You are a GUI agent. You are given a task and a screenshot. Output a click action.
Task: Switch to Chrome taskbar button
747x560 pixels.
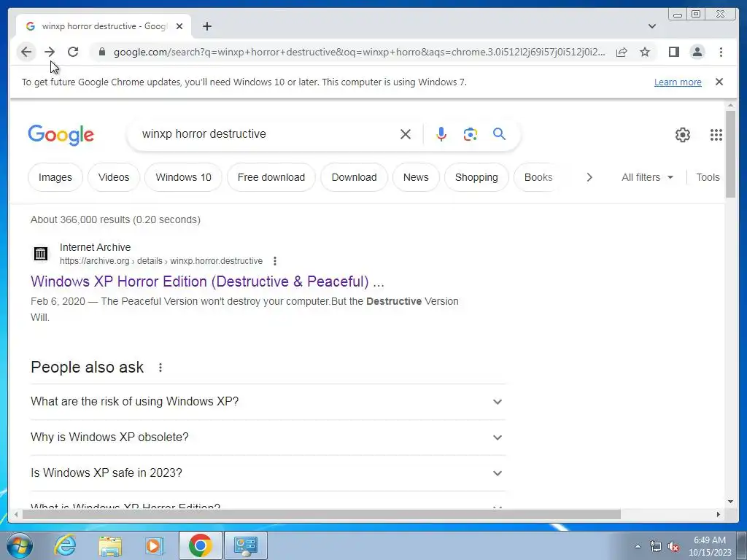coord(200,545)
